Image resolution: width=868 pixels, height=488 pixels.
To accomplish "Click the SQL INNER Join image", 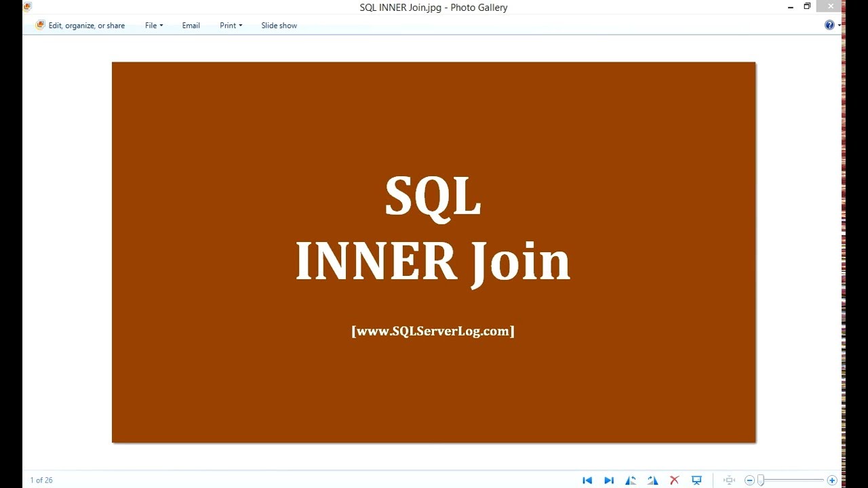I will [x=433, y=252].
